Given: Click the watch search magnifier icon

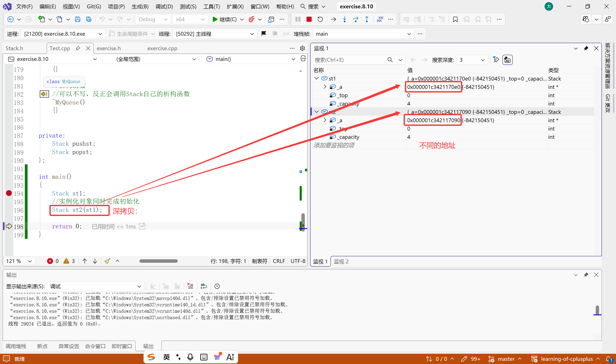Looking at the screenshot, I should pyautogui.click(x=390, y=60).
